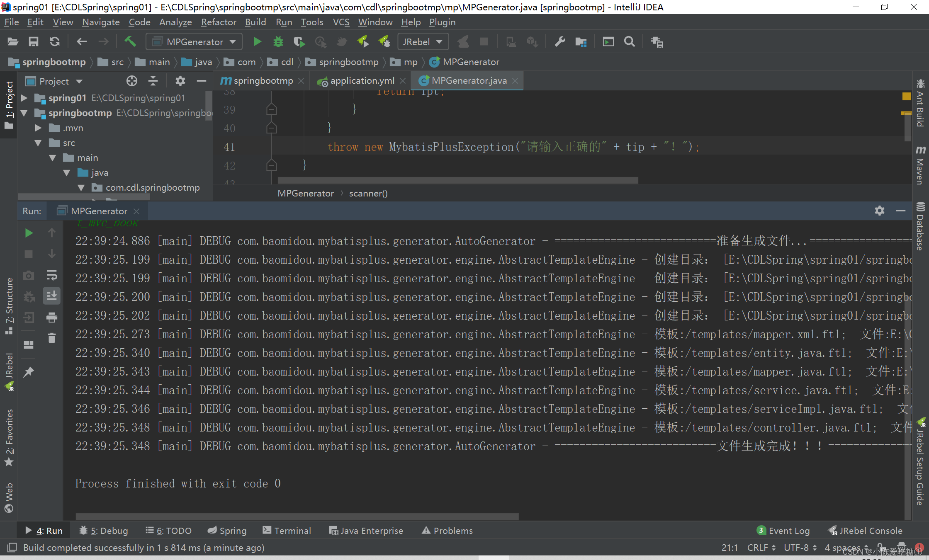Switch to the application.yml editor tab
929x560 pixels.
tap(362, 81)
